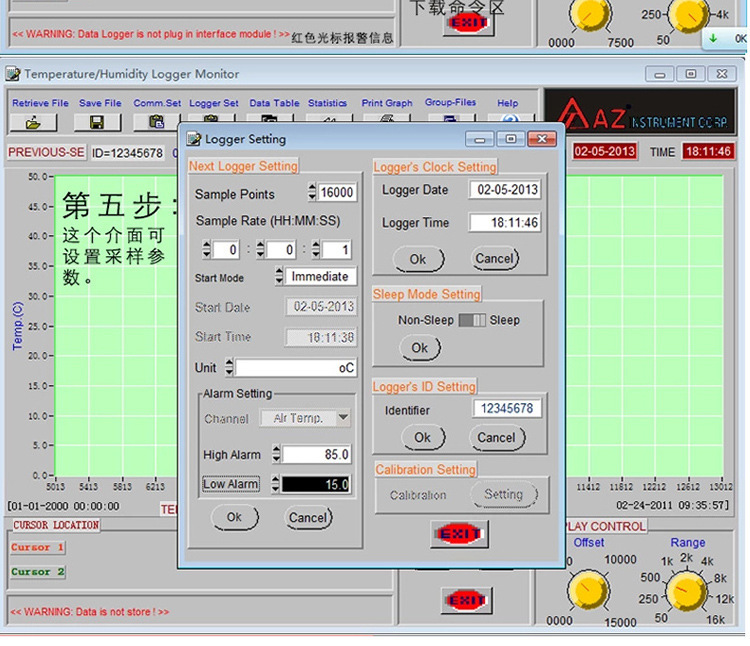The width and height of the screenshot is (750, 646).
Task: Click the Temperature/Humidity Logger Monitor window icon
Action: (x=13, y=74)
